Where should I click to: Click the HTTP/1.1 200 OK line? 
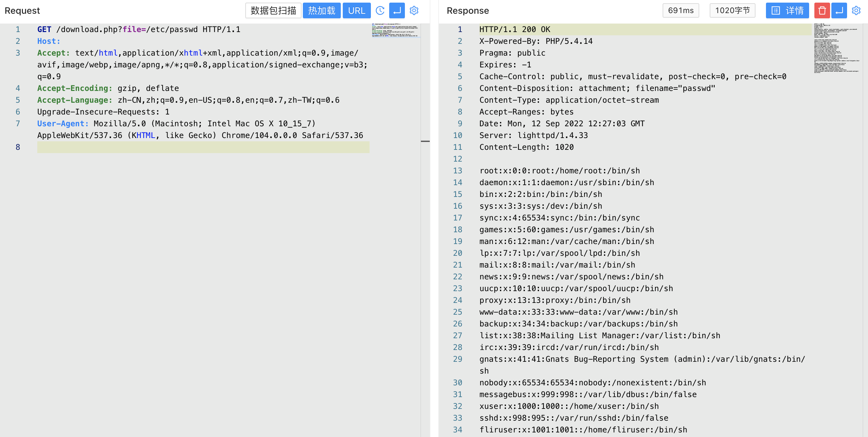click(514, 29)
